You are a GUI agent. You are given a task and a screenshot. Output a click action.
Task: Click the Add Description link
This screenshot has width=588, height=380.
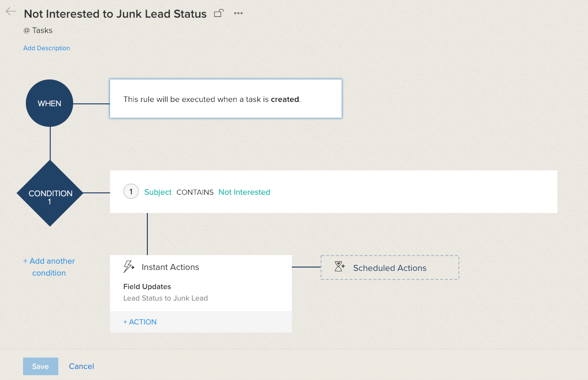point(46,48)
